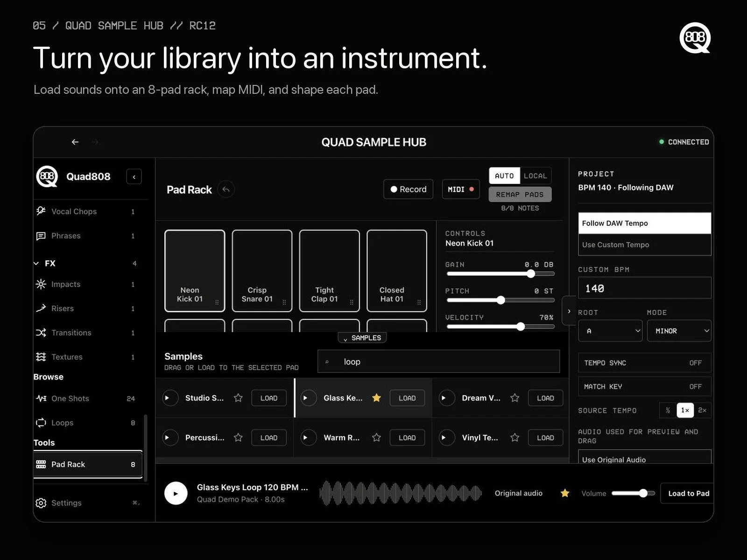Screen dimensions: 747x560
Task: Click the Loops repeat icon
Action: pyautogui.click(x=41, y=423)
